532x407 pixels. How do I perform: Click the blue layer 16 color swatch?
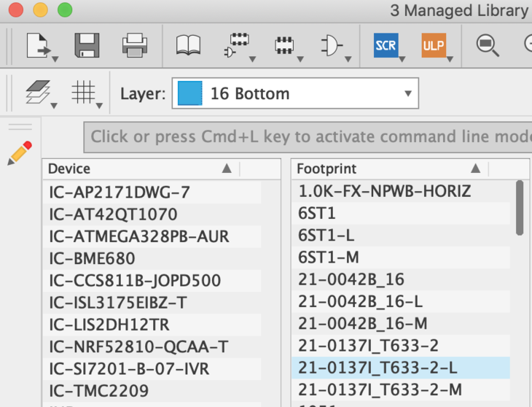tap(190, 93)
